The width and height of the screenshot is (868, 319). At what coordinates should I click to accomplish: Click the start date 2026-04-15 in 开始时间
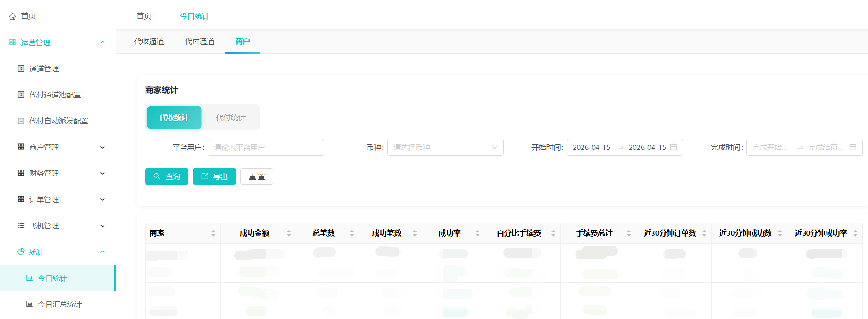pyautogui.click(x=591, y=147)
